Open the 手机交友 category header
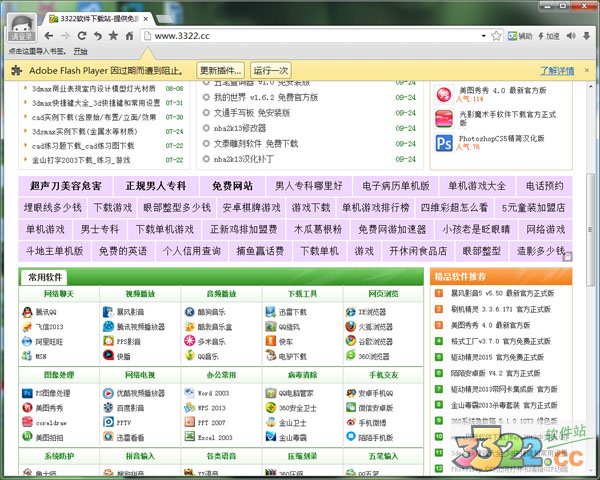The width and height of the screenshot is (600, 480). pos(383,375)
